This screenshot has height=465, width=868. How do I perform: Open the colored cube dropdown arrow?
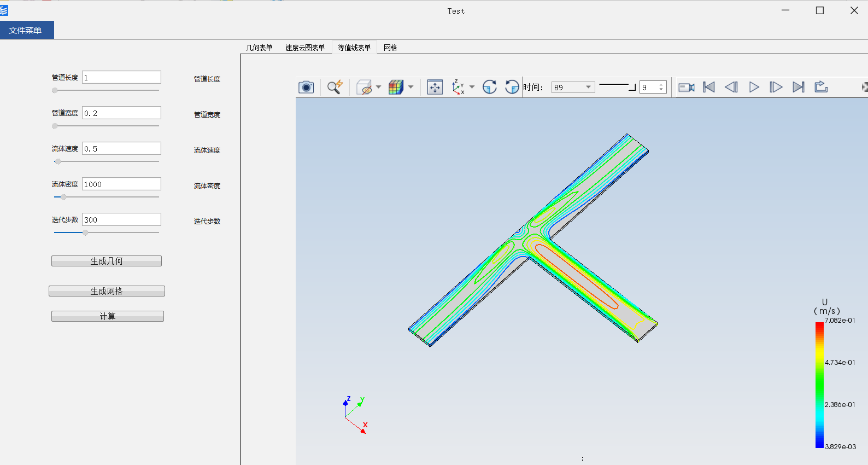pyautogui.click(x=410, y=87)
